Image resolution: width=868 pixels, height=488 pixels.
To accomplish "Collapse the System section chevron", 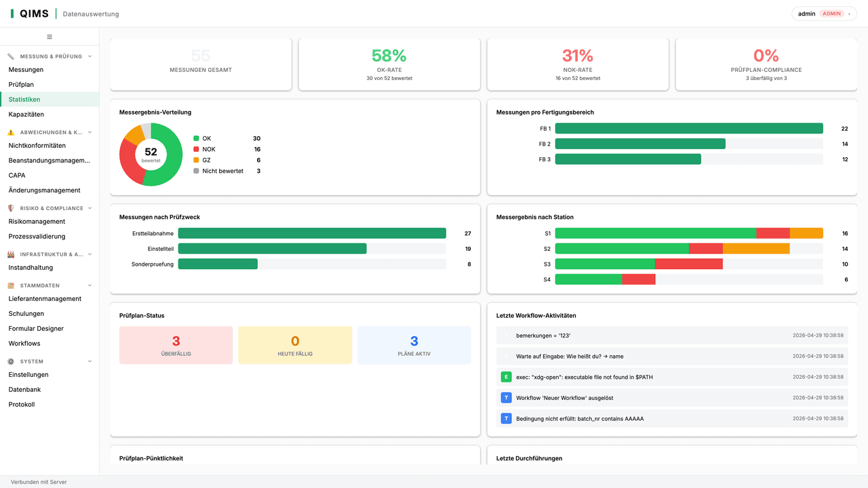I will [90, 361].
